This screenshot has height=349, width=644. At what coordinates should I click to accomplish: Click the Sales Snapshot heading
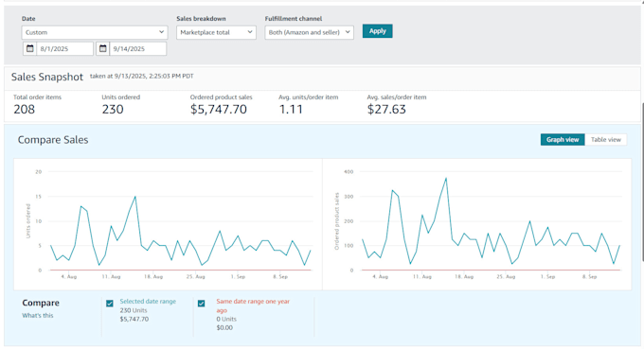click(x=47, y=77)
